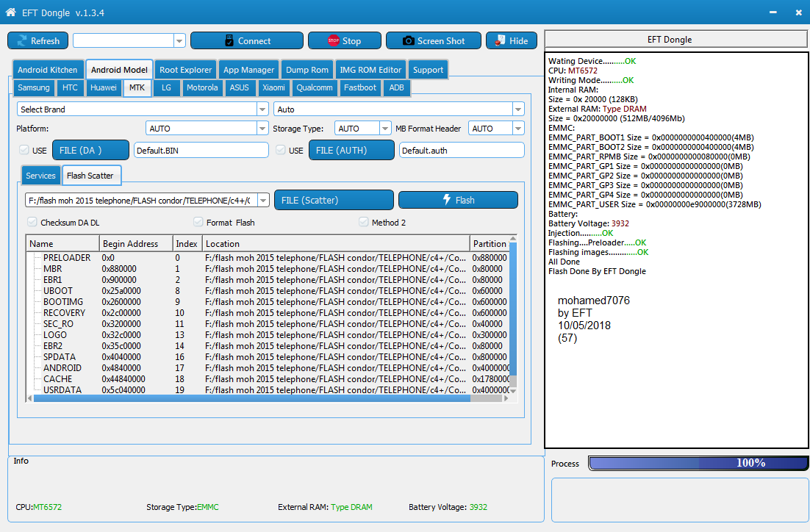Click the Refresh arrows icon
Screen dimensions: 810x532
click(x=22, y=41)
